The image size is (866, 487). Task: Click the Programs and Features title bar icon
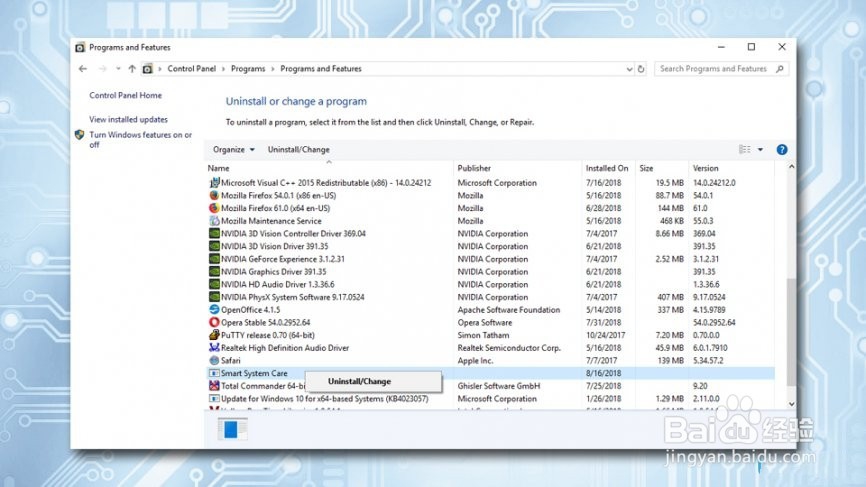(x=80, y=47)
